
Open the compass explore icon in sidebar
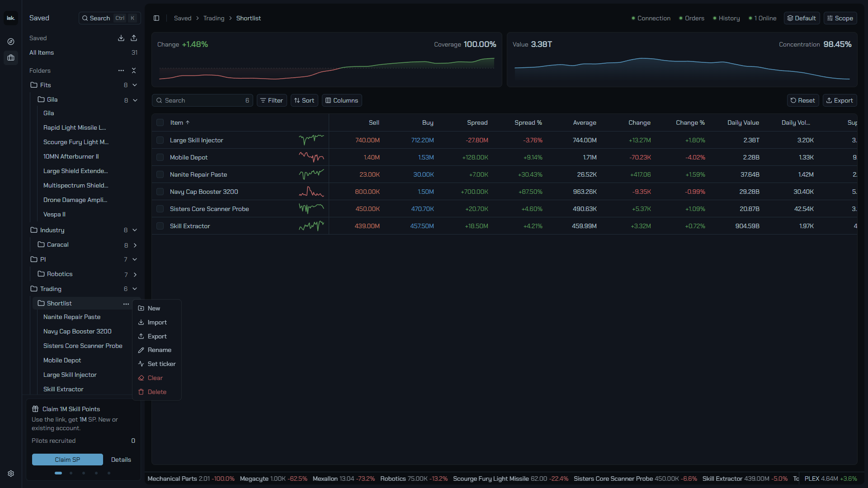point(11,42)
